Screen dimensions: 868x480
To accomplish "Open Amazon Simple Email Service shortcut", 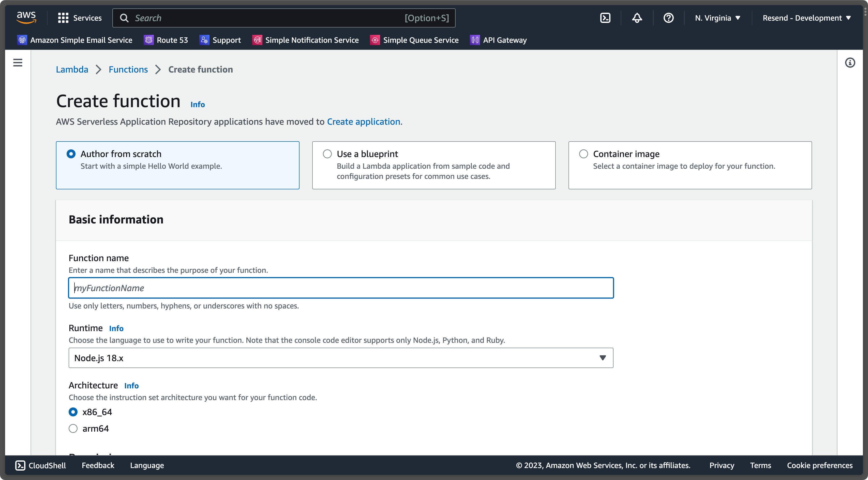I will [x=81, y=40].
